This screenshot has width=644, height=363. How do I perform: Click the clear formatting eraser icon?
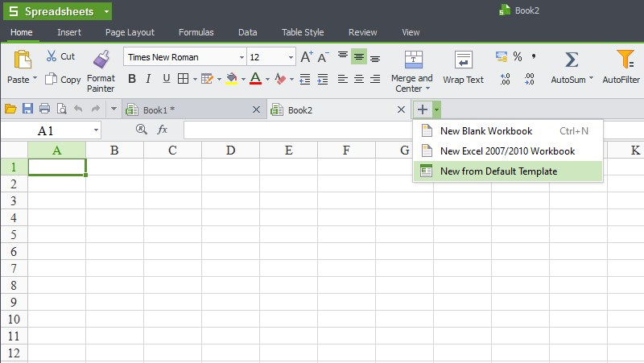(x=280, y=78)
